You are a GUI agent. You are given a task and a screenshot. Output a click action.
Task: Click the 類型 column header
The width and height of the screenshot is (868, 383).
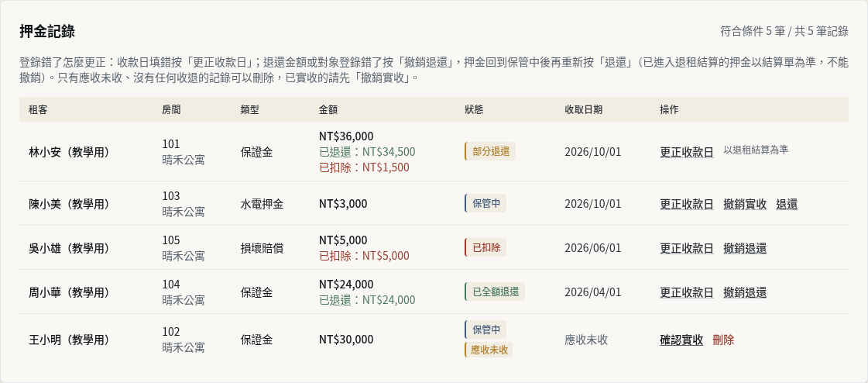[x=249, y=110]
